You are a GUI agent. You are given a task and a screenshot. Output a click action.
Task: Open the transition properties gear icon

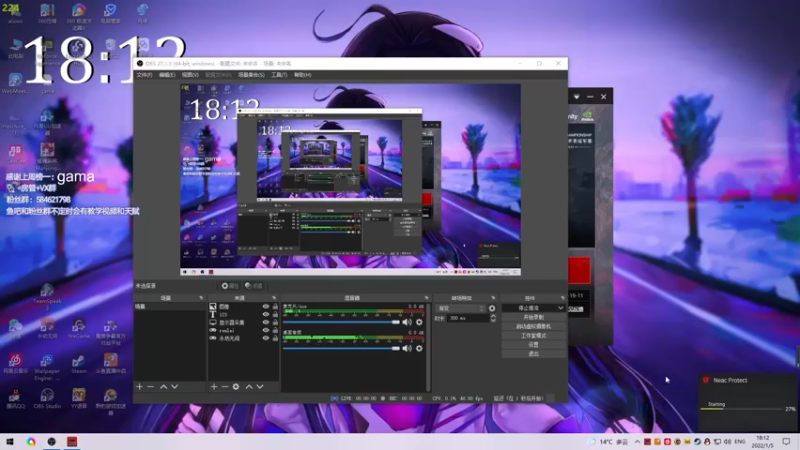pos(492,308)
